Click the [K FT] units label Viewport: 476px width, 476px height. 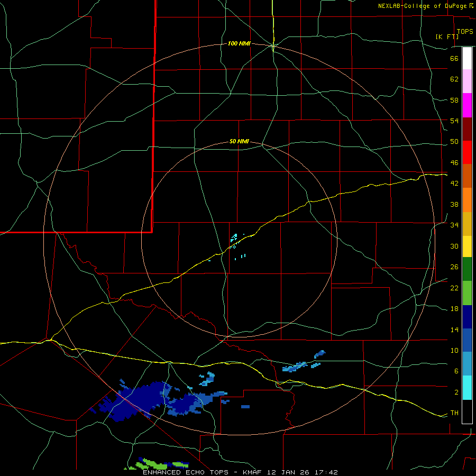[x=447, y=36]
